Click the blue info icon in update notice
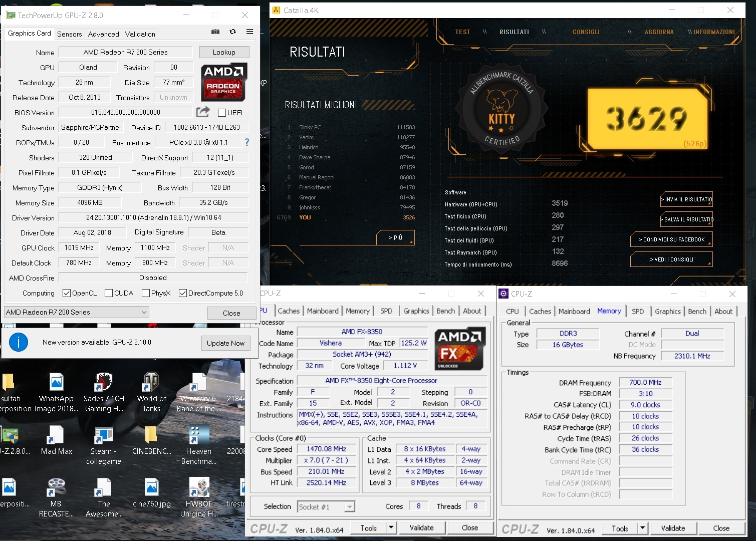Viewport: 756px width, 541px height. click(x=19, y=342)
